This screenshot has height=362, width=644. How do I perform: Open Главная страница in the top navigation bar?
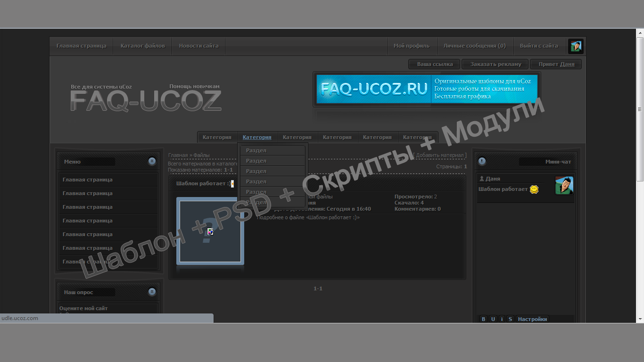click(x=82, y=46)
